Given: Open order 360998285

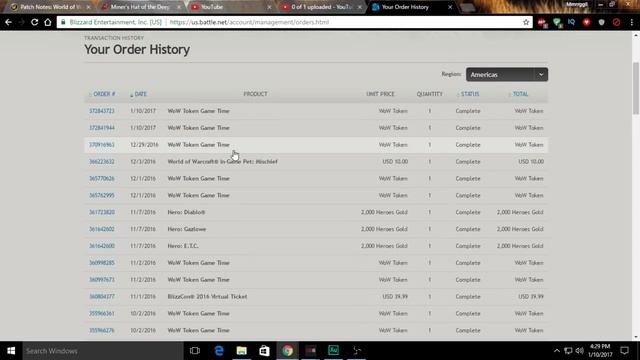Looking at the screenshot, I should [102, 263].
